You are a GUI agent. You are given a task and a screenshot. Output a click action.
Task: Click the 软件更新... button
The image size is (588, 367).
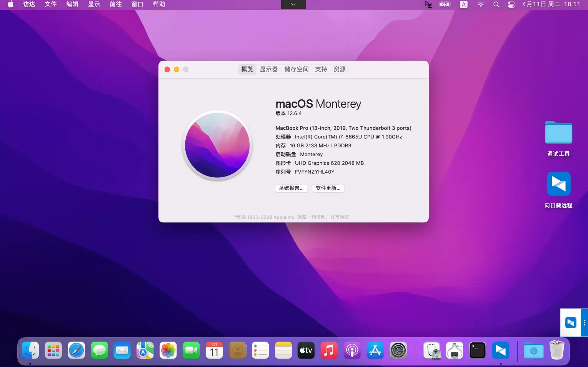click(328, 188)
